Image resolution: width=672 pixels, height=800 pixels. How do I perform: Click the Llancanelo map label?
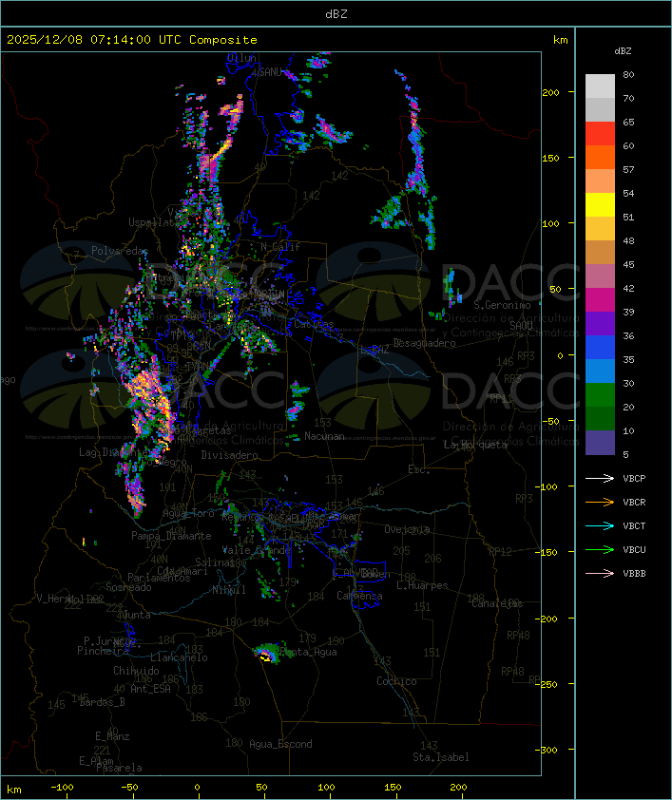point(179,657)
